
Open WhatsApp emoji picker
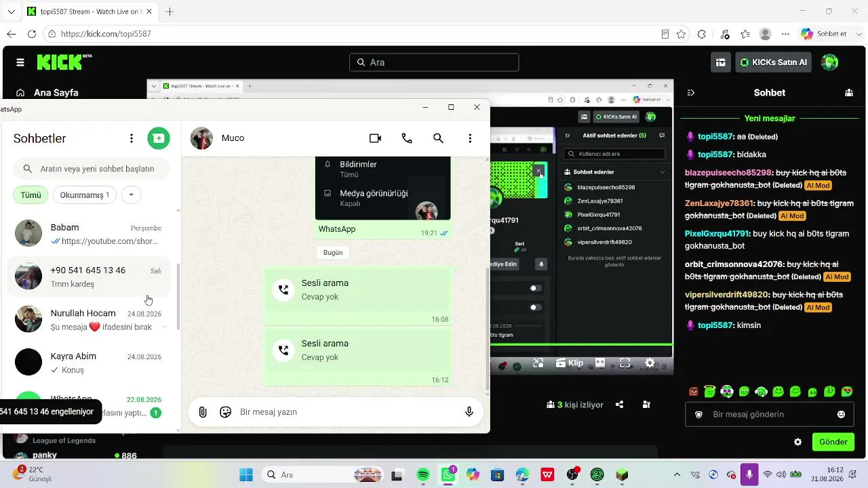(226, 412)
